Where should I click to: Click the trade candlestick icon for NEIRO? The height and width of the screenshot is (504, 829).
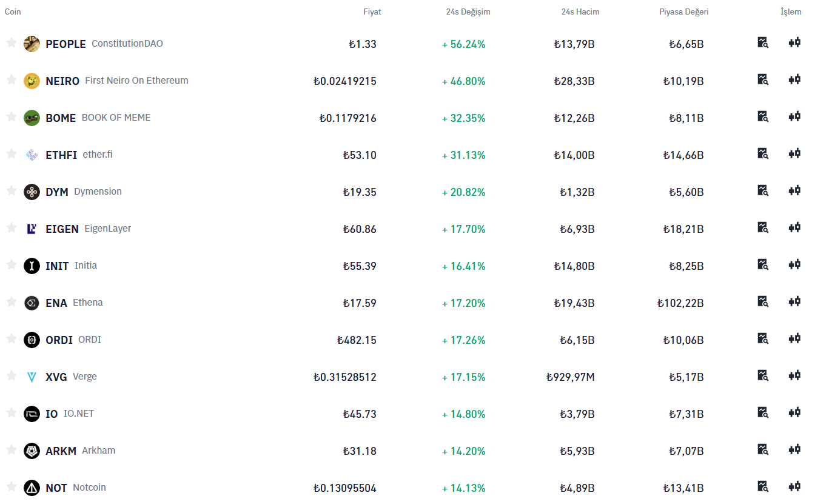(x=794, y=79)
